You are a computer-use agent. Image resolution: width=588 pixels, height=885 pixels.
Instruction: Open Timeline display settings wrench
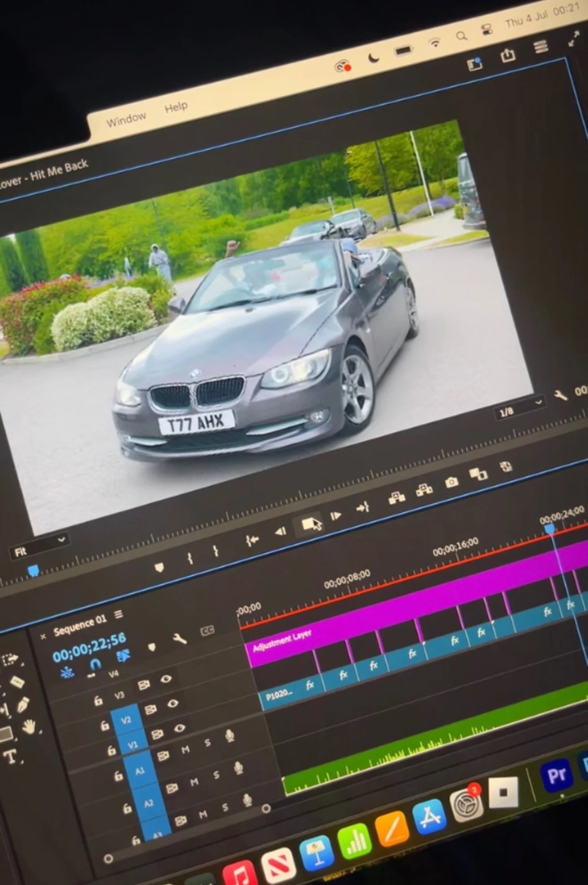(x=180, y=639)
